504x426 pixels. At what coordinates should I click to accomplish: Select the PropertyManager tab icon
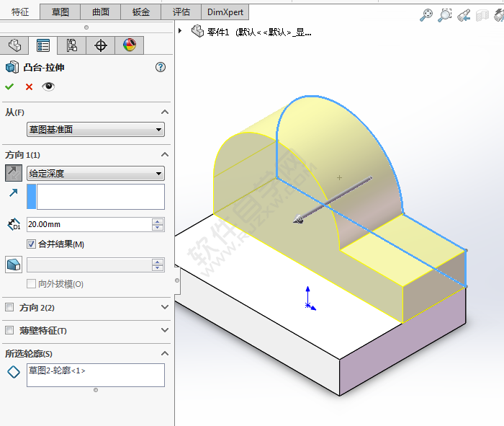(43, 45)
